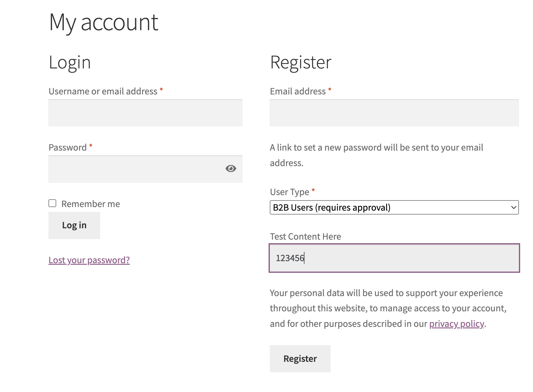The height and width of the screenshot is (392, 533).
Task: Click the Register section heading
Action: (301, 62)
